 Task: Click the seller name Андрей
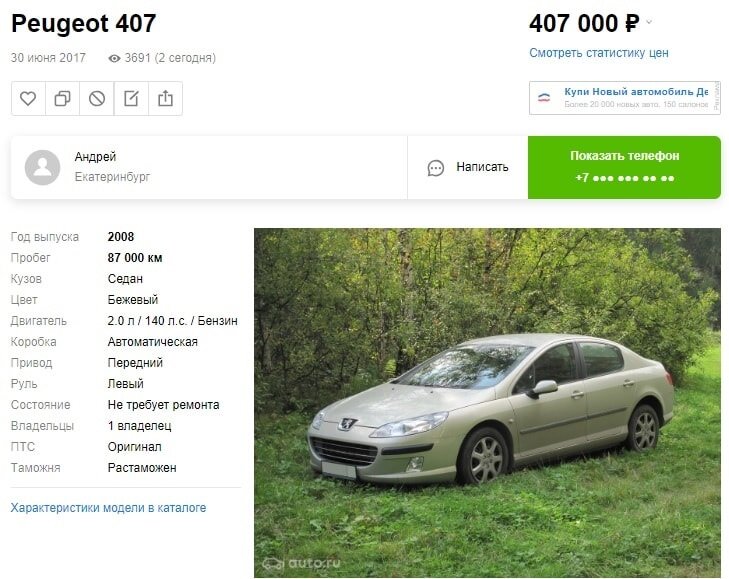(95, 157)
